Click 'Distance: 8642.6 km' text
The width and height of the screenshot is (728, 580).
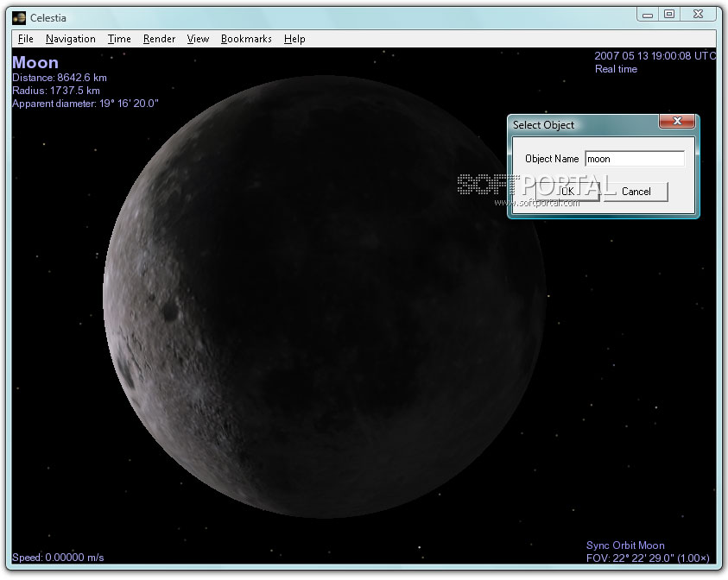pos(60,78)
